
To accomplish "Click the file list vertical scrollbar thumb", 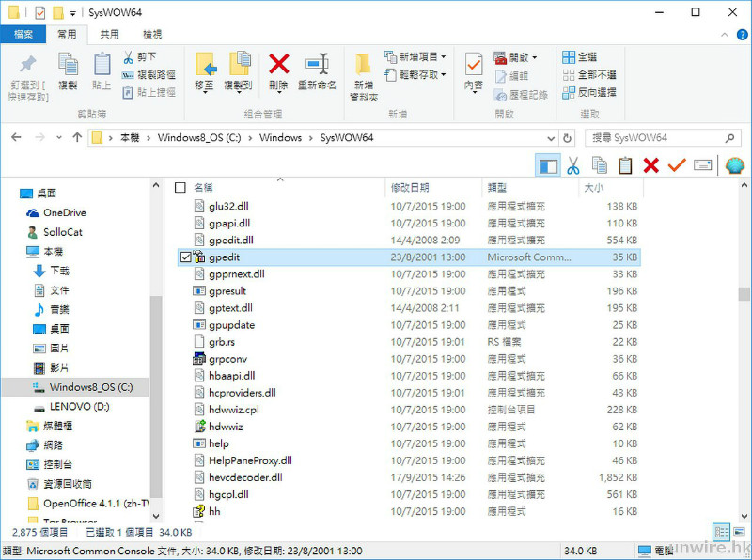I will [744, 294].
